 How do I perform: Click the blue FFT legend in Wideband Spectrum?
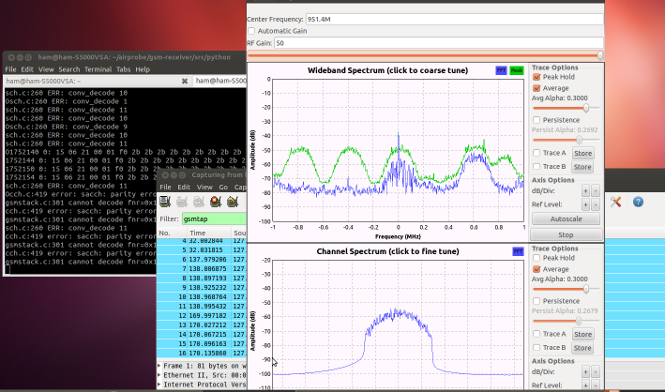501,70
